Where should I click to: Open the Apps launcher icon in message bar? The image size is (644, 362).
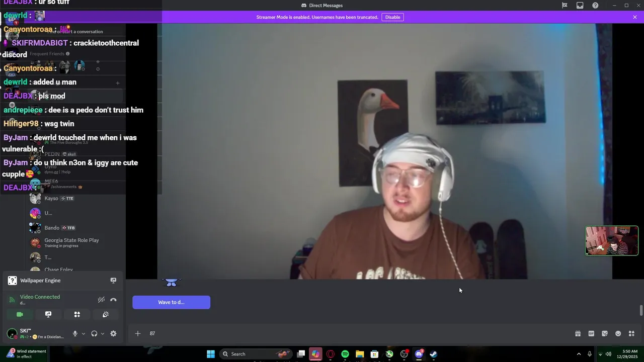pos(632,333)
